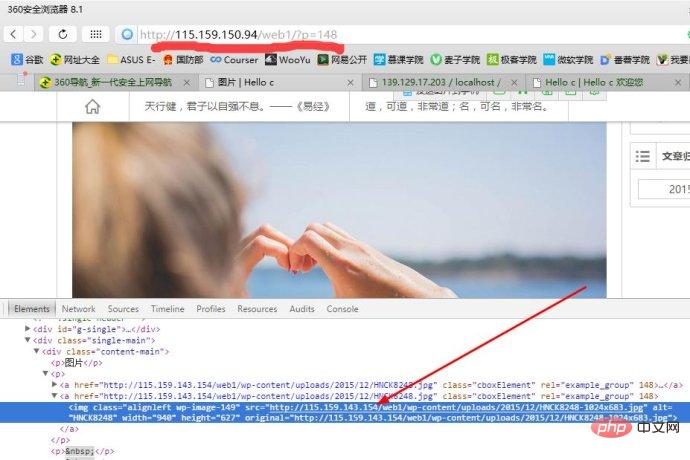Image resolution: width=690 pixels, height=460 pixels.
Task: Click the browser back button
Action: point(12,34)
